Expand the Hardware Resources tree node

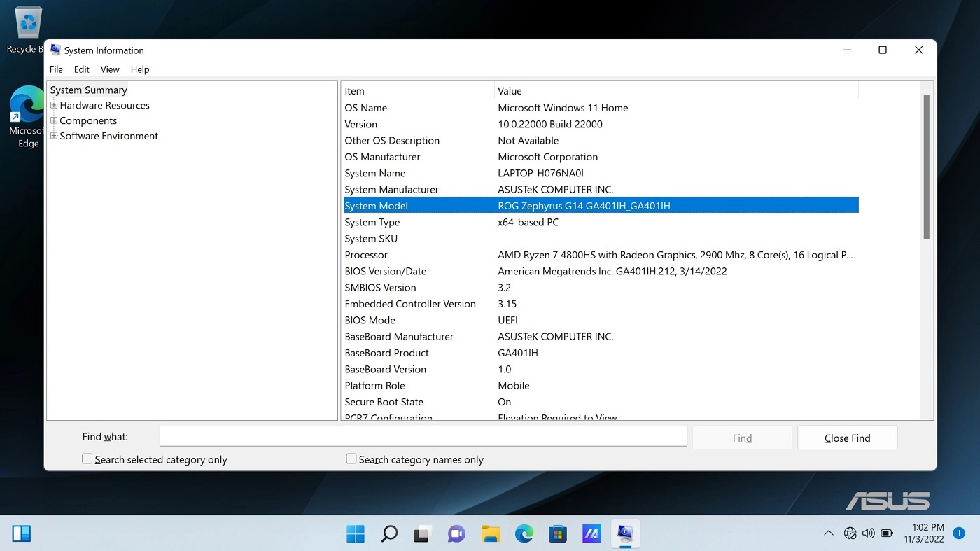(x=54, y=105)
